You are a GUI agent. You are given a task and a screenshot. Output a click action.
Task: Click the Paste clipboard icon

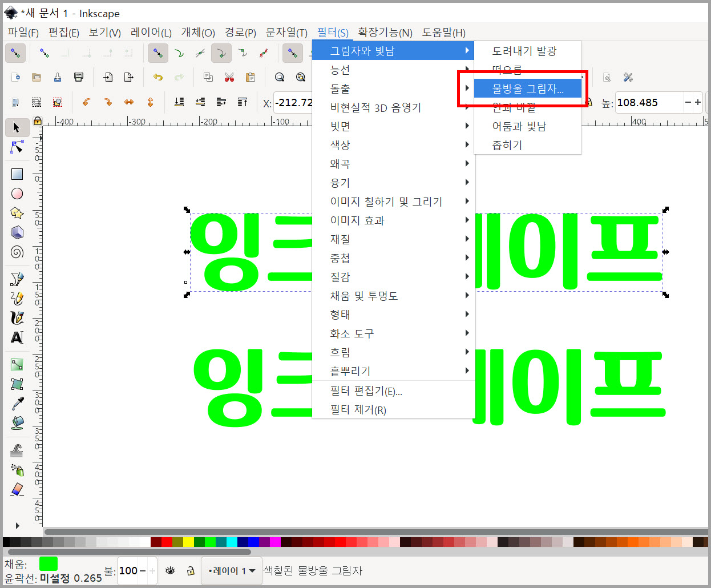250,77
